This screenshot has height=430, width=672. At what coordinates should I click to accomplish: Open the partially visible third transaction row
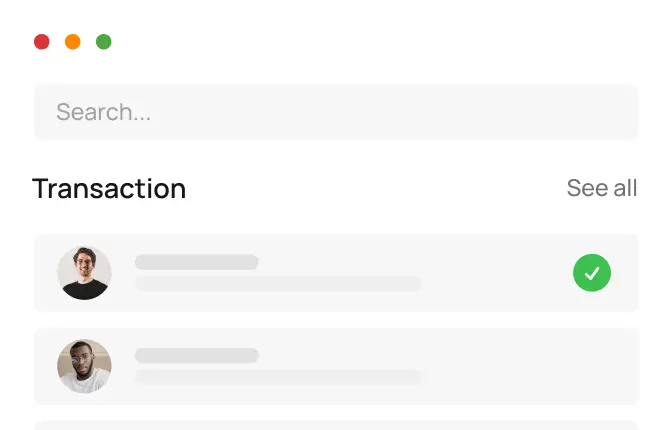coord(336,425)
